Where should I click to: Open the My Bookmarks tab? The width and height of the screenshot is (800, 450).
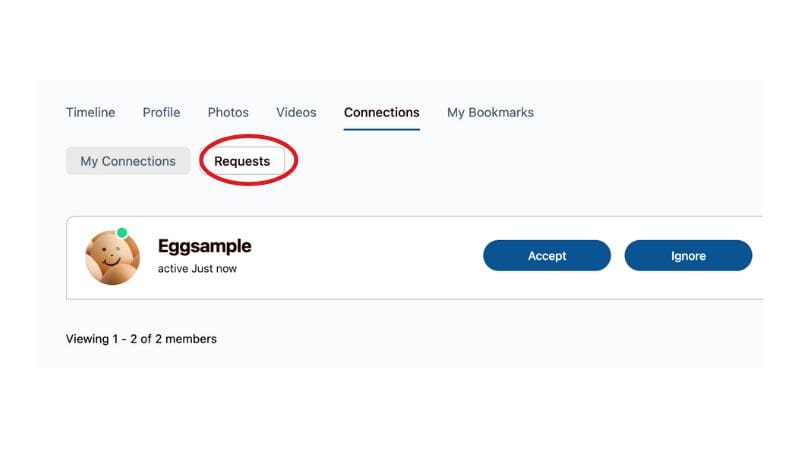[x=490, y=112]
